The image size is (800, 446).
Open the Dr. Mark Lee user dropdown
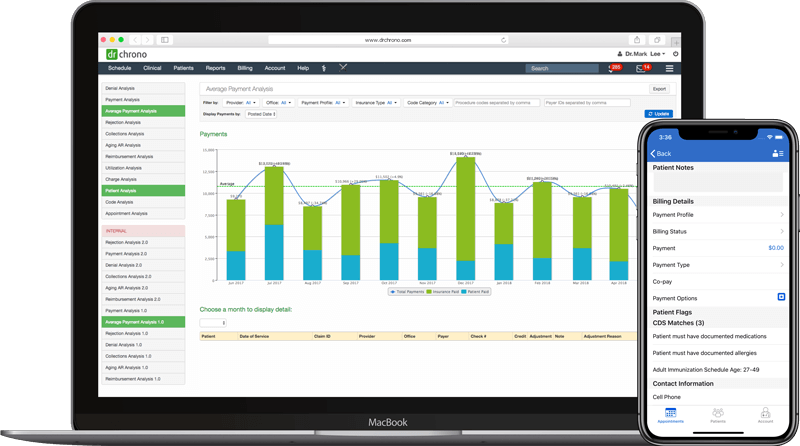click(x=641, y=54)
